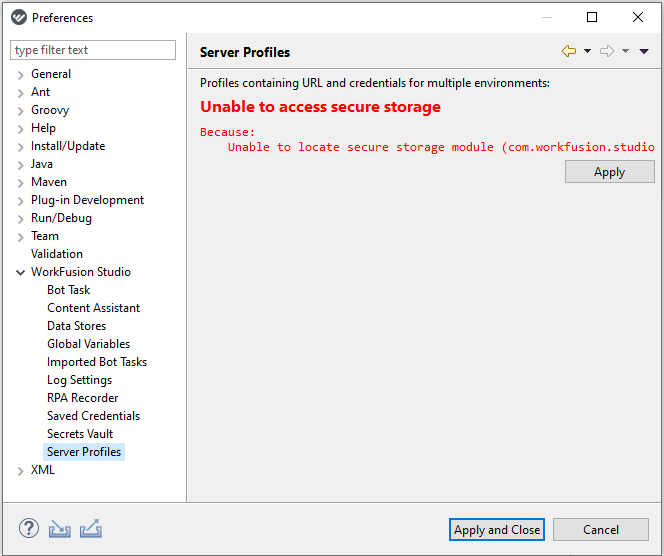This screenshot has height=556, width=664.
Task: Click Apply and Close button
Action: pyautogui.click(x=497, y=529)
